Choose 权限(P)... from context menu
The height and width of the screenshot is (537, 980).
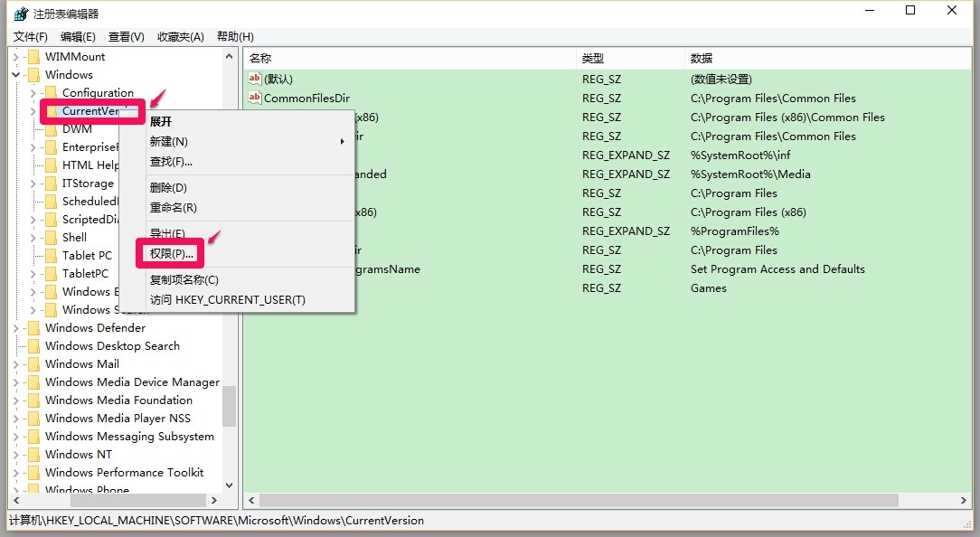tap(172, 253)
